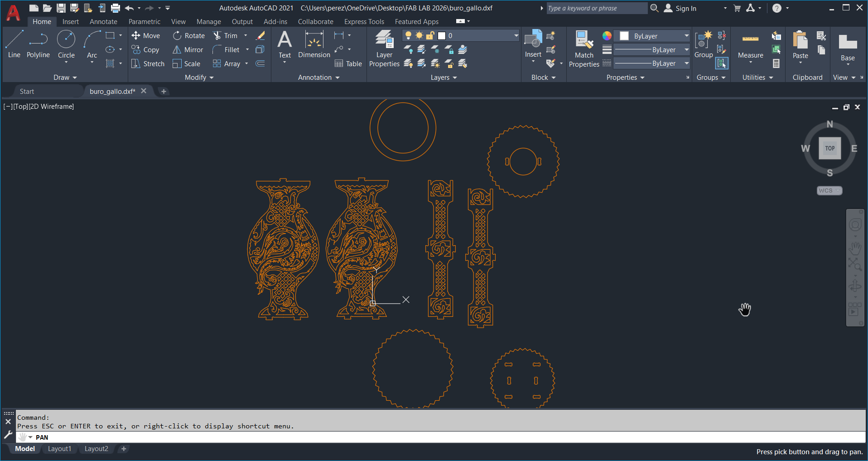The image size is (868, 461).
Task: Switch to Layout1
Action: [59, 448]
